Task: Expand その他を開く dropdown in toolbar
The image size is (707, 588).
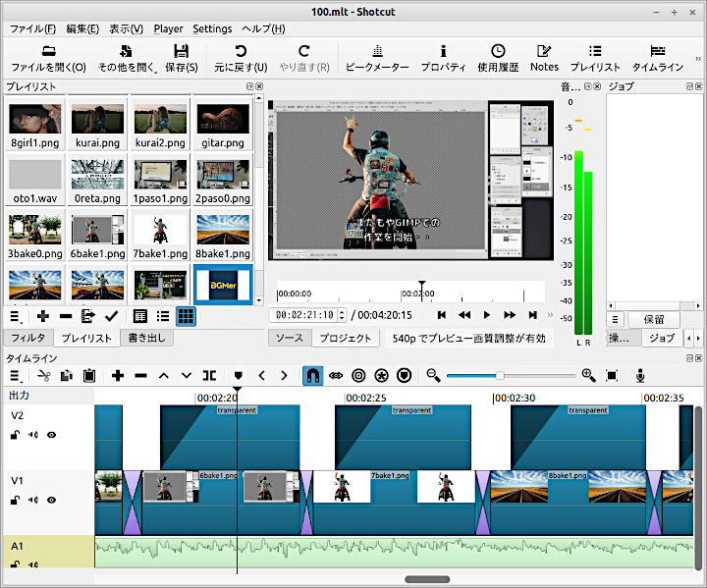Action: coord(127,58)
